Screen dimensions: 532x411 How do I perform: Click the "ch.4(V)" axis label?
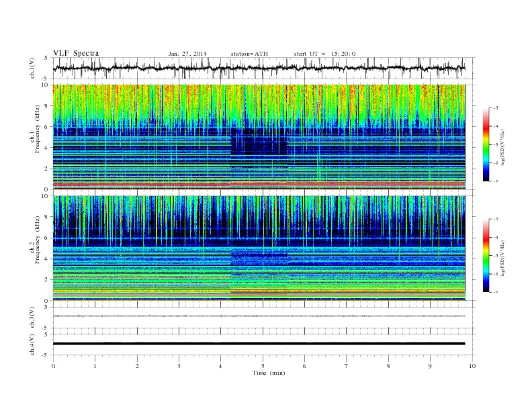click(32, 345)
